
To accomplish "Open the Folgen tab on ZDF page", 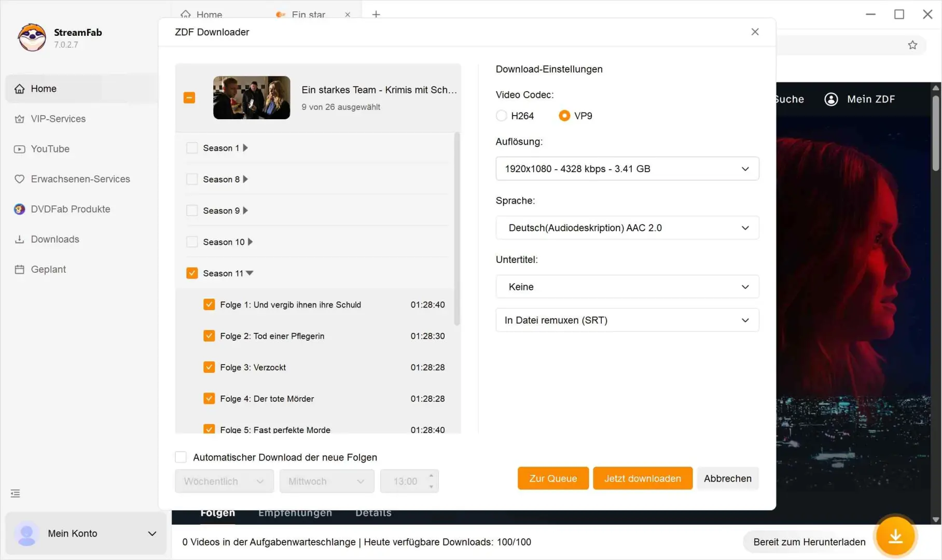I will [x=218, y=513].
